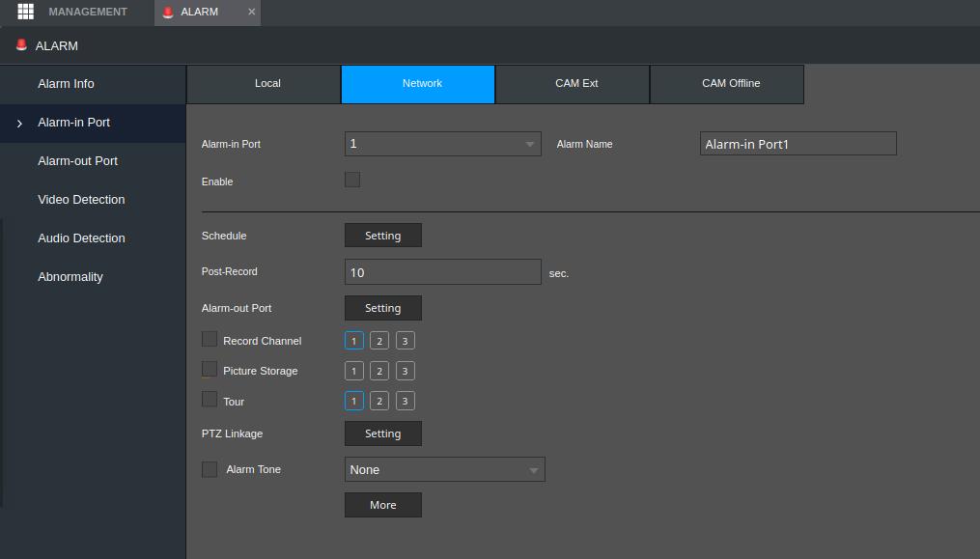
Task: Open Audio Detection settings
Action: click(x=93, y=238)
